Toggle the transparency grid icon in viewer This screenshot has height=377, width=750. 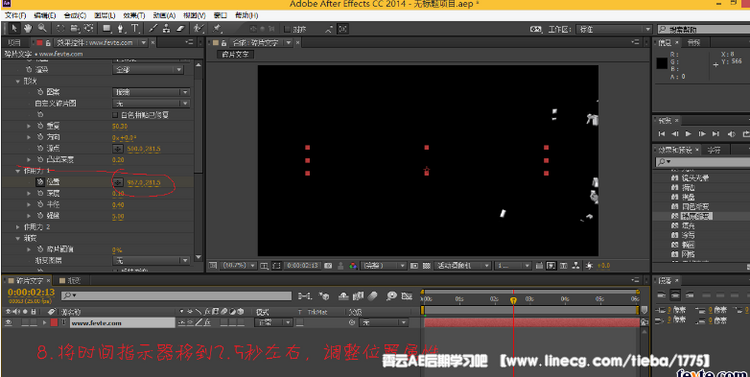(427, 266)
